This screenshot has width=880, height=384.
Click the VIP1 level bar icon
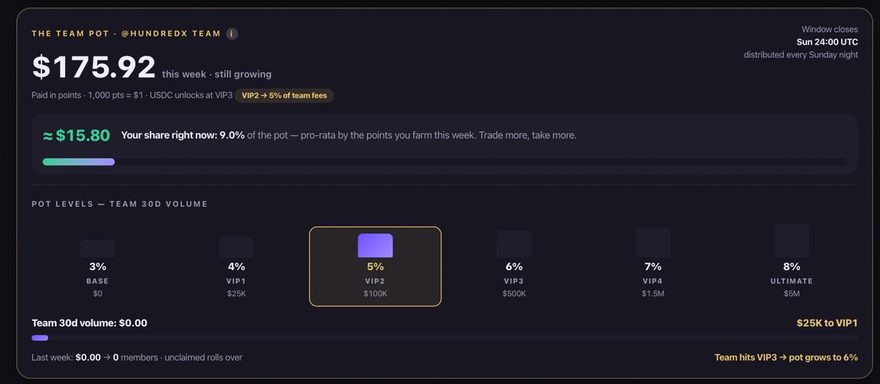pos(236,247)
